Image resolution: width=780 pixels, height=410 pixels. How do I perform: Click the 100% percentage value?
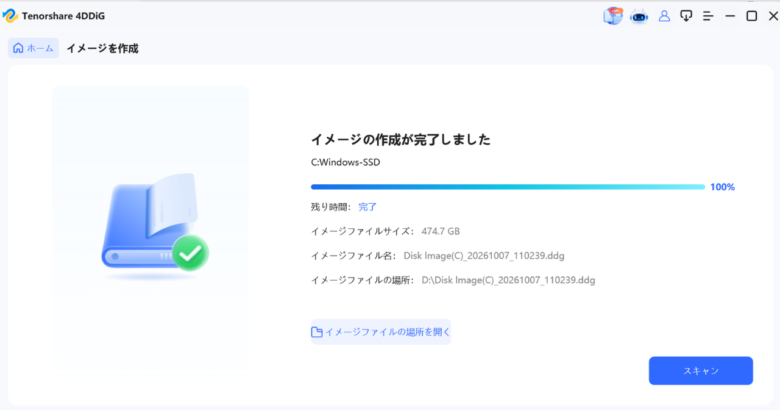click(x=722, y=187)
